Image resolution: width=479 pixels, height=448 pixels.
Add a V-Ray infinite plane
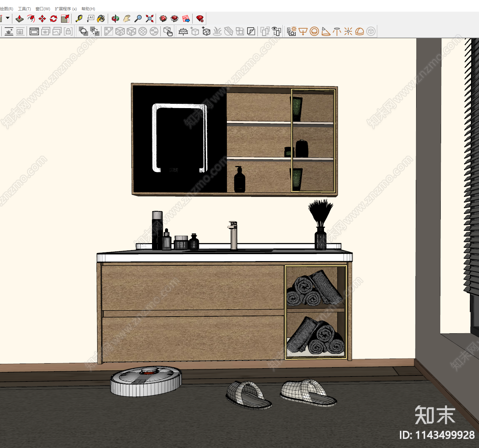click(x=183, y=32)
